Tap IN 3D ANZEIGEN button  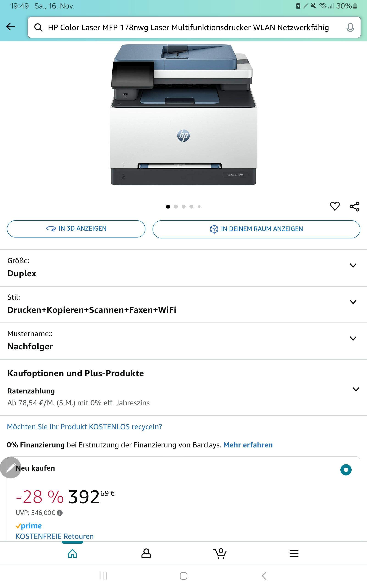[76, 229]
